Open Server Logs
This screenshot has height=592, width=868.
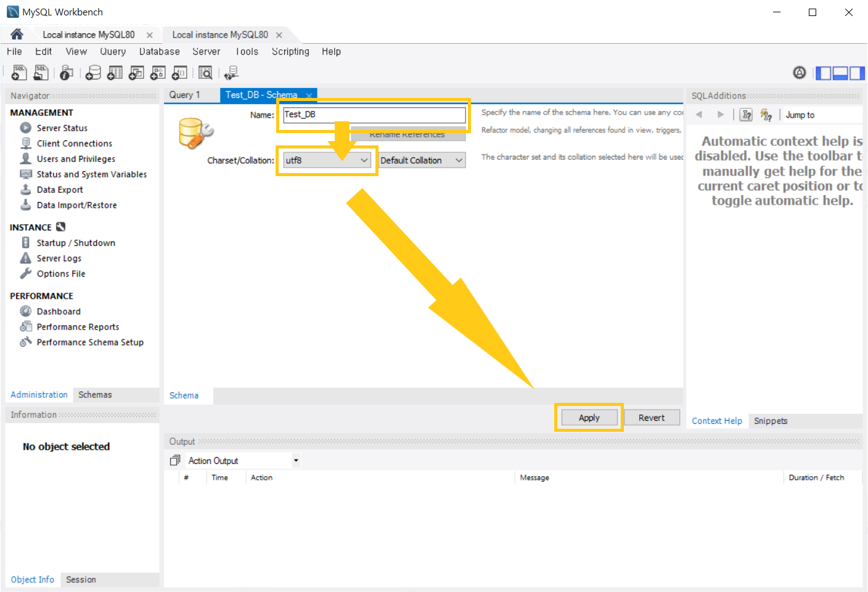pyautogui.click(x=59, y=258)
